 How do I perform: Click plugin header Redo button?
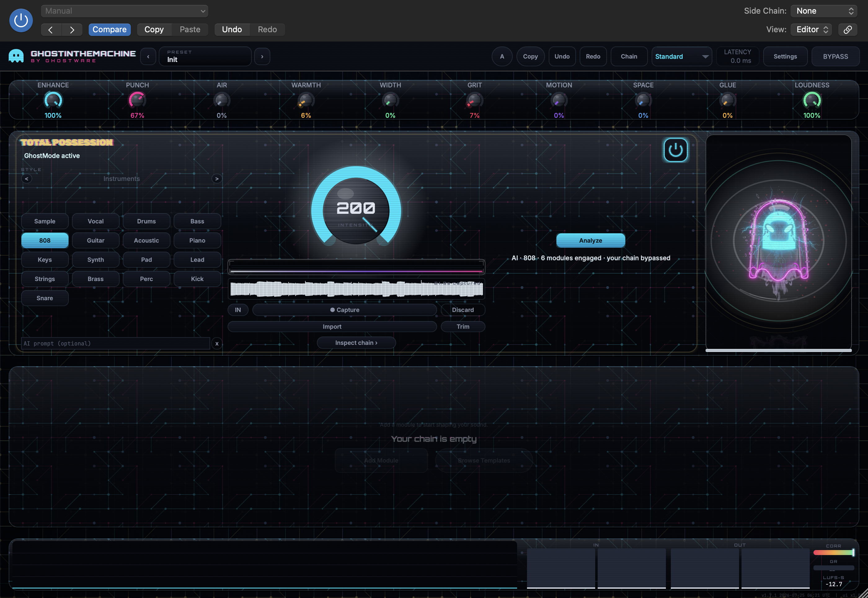coord(593,57)
